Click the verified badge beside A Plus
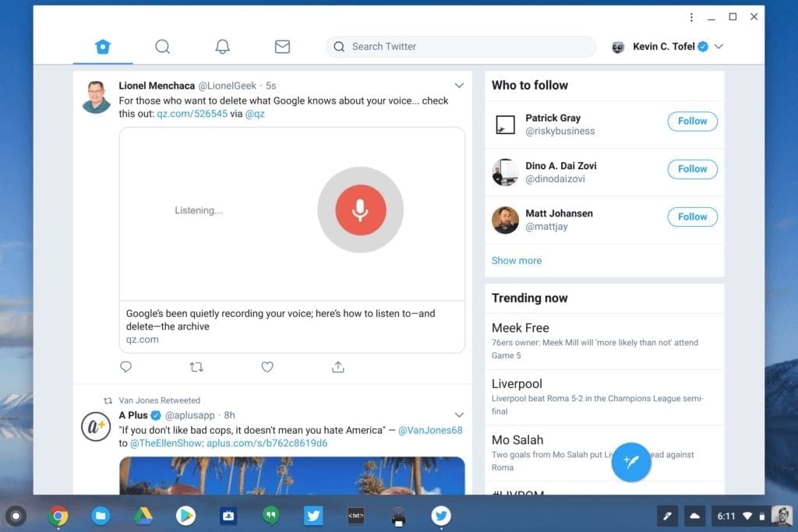The width and height of the screenshot is (798, 532). [x=156, y=415]
